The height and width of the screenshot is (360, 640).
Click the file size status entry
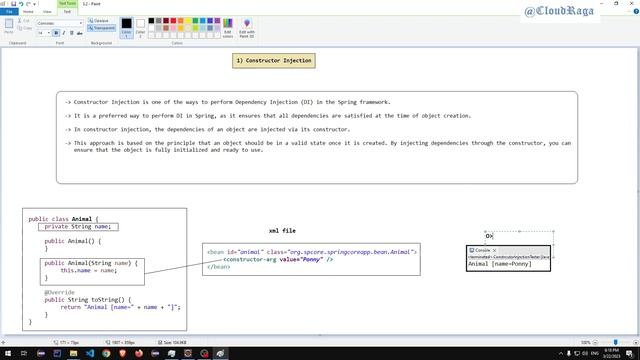click(172, 342)
